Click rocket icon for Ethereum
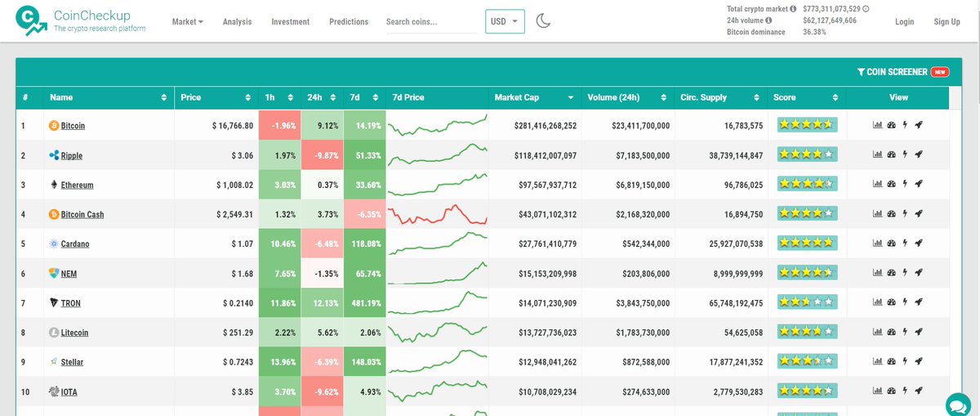The width and height of the screenshot is (980, 416). point(918,185)
